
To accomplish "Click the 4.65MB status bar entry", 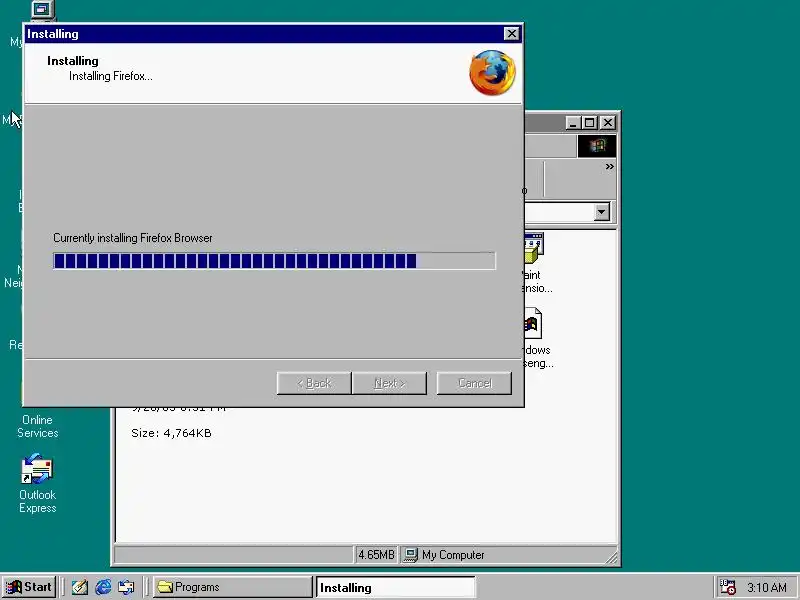I will point(377,555).
